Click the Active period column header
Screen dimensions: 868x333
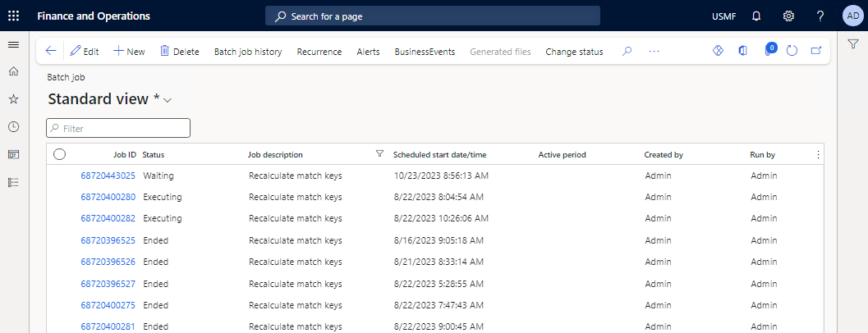pyautogui.click(x=562, y=155)
